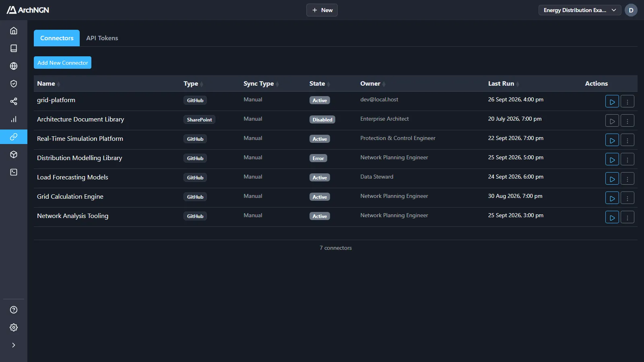Open more actions for Network Analysis Tooling
Image resolution: width=644 pixels, height=362 pixels.
click(627, 217)
